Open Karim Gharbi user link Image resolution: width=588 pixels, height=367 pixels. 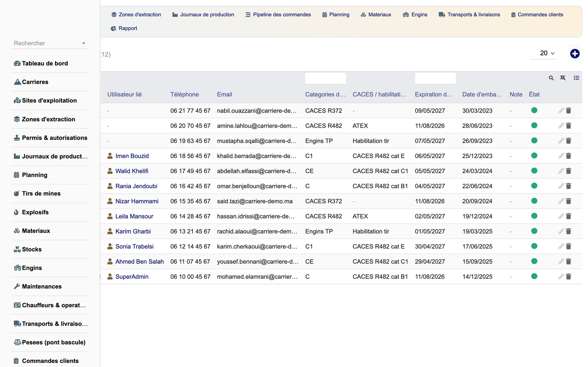coord(133,231)
